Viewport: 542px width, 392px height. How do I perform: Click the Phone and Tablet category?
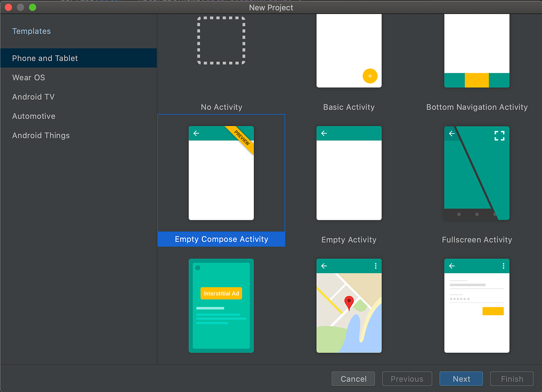pos(45,58)
